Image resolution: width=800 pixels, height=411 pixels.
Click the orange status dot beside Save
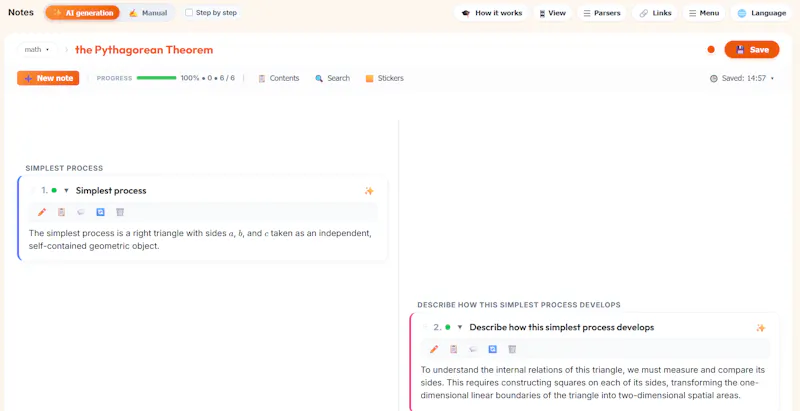(x=711, y=49)
